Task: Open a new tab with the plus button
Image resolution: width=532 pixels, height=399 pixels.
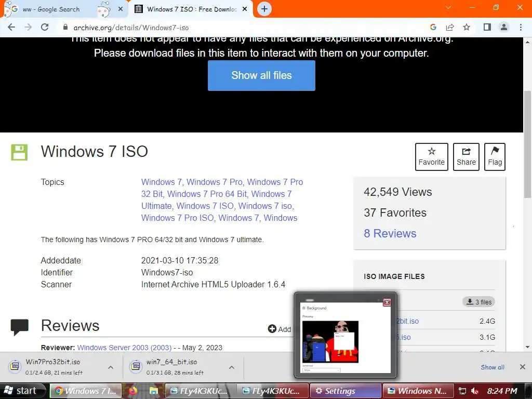Action: click(x=264, y=9)
